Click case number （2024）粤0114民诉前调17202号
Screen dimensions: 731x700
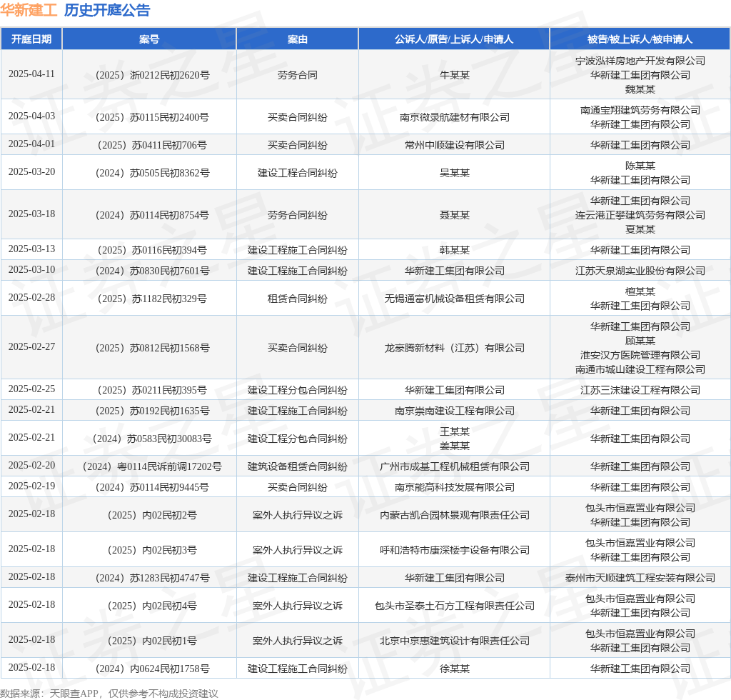(150, 466)
